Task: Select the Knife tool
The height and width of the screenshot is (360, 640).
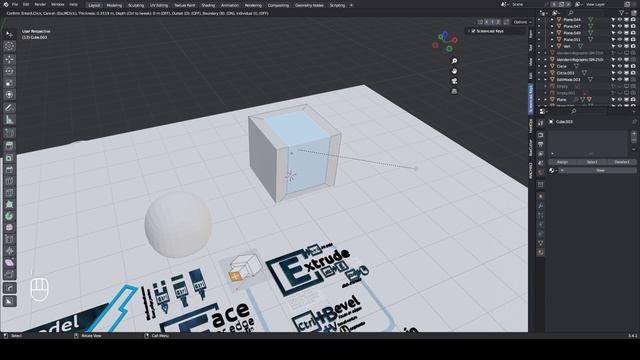Action: 9,193
